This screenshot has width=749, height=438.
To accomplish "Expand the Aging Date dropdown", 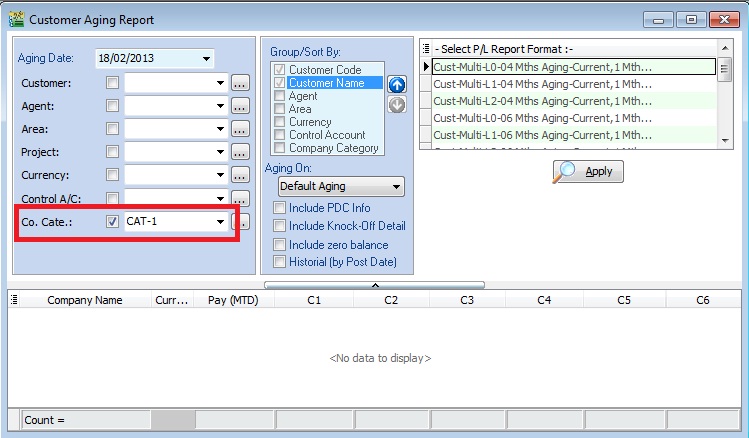I will click(x=206, y=59).
